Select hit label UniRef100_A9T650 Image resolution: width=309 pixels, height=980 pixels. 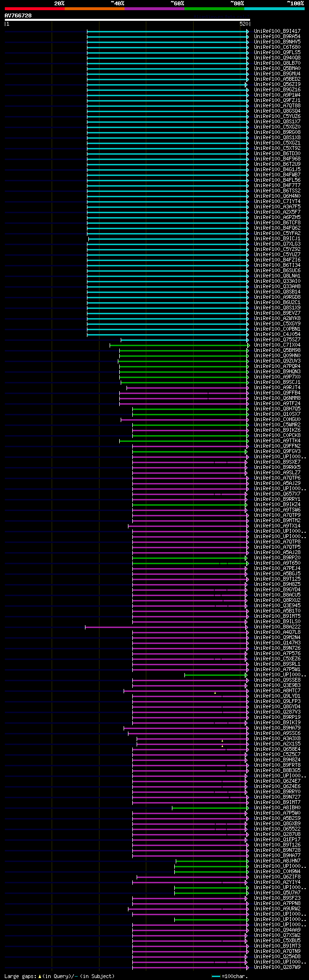(x=277, y=563)
